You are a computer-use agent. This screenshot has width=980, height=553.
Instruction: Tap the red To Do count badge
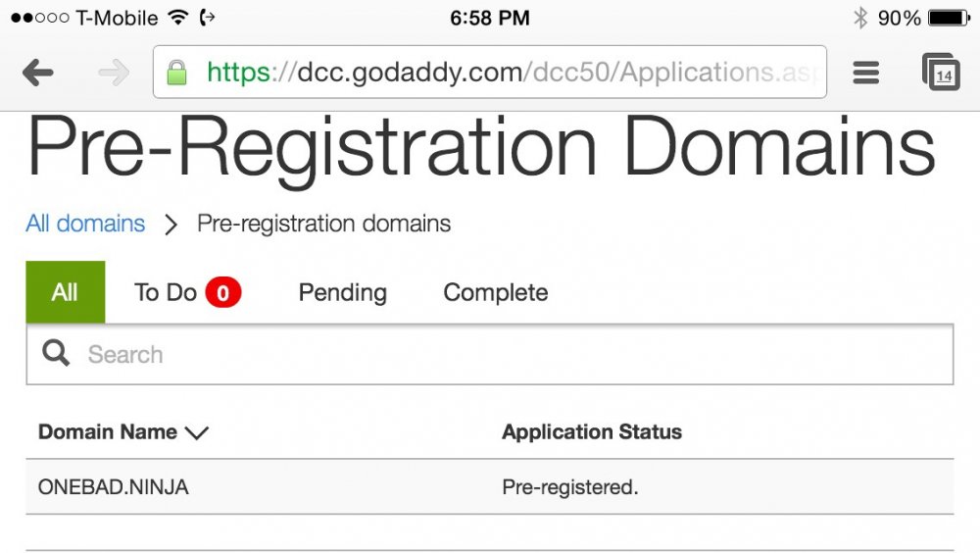223,292
